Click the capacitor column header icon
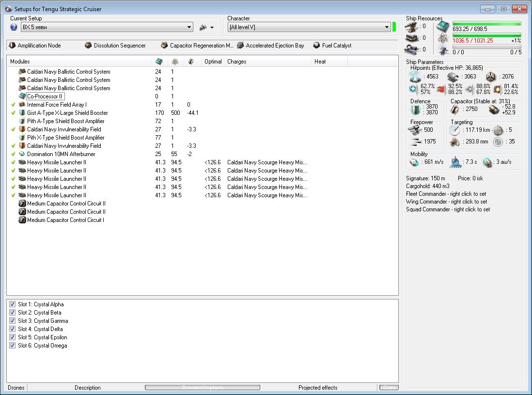Viewport: 532px width, 395px height. [x=191, y=62]
